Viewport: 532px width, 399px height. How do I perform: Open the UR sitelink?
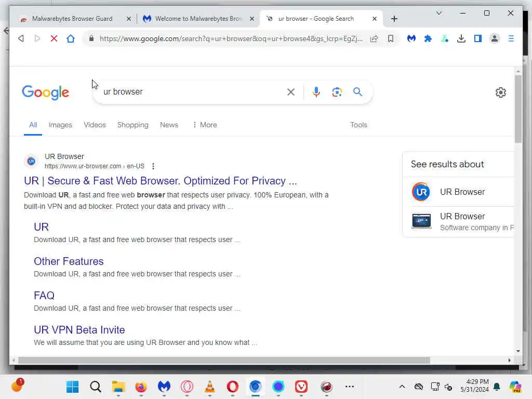tap(42, 227)
